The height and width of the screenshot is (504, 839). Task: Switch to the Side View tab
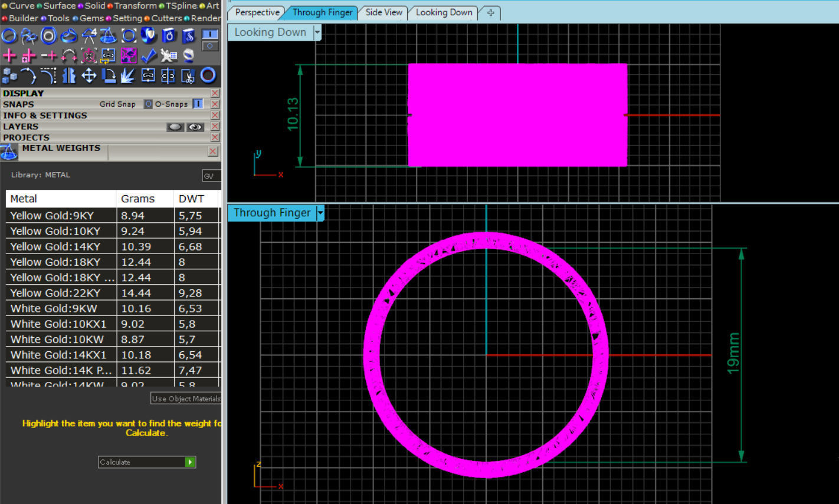point(384,12)
